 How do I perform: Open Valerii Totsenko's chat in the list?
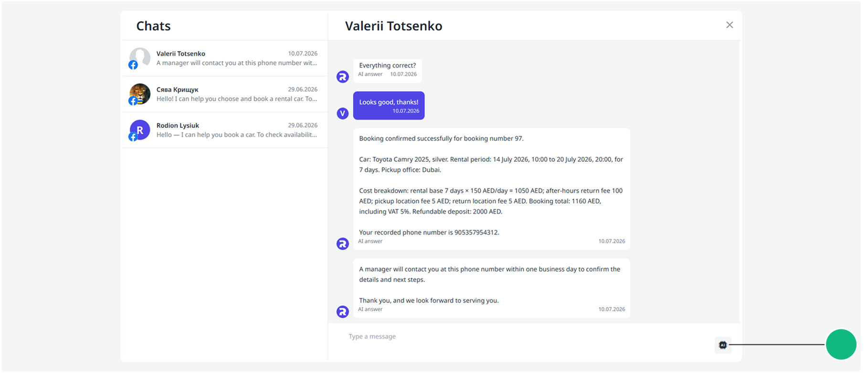225,58
